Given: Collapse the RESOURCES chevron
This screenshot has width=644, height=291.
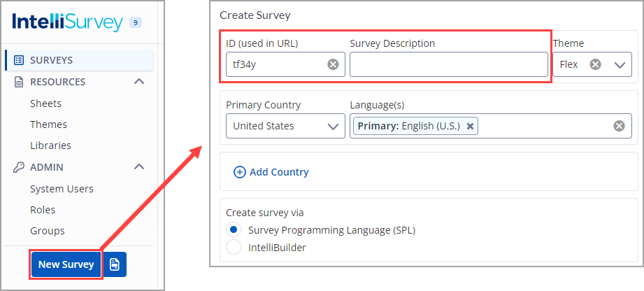Looking at the screenshot, I should (139, 81).
